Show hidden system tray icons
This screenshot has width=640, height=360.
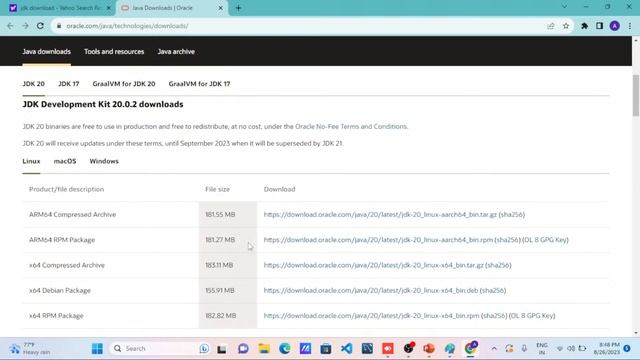click(494, 349)
